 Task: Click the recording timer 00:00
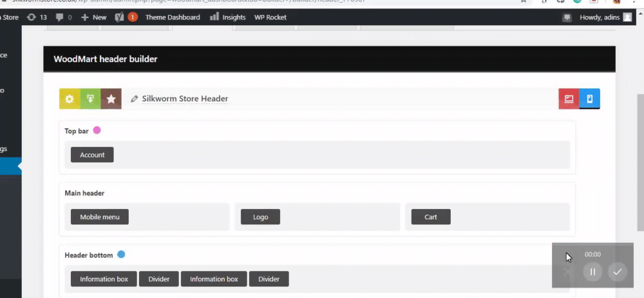coord(592,254)
